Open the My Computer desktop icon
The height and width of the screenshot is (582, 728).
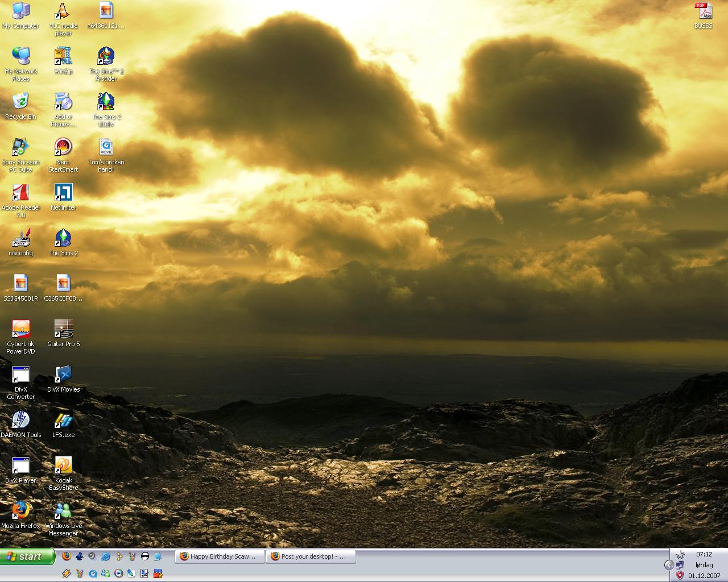21,15
